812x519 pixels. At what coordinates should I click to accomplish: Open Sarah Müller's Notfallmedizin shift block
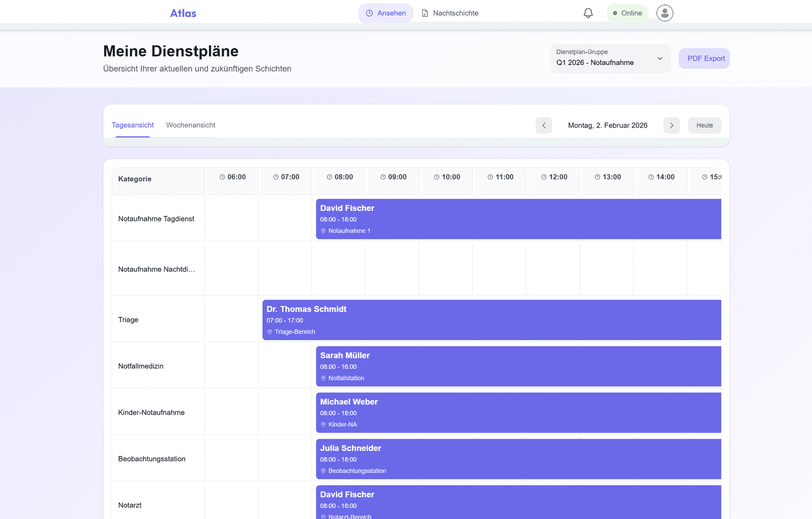518,366
